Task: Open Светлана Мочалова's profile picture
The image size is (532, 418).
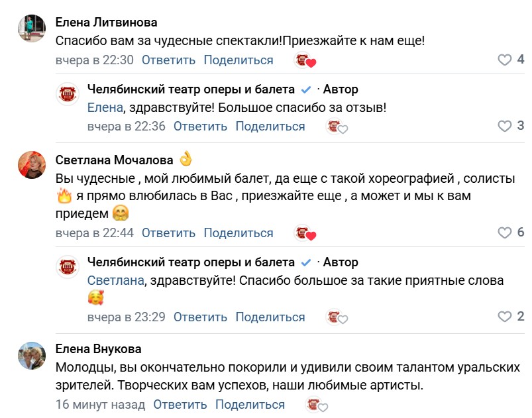Action: click(x=31, y=164)
